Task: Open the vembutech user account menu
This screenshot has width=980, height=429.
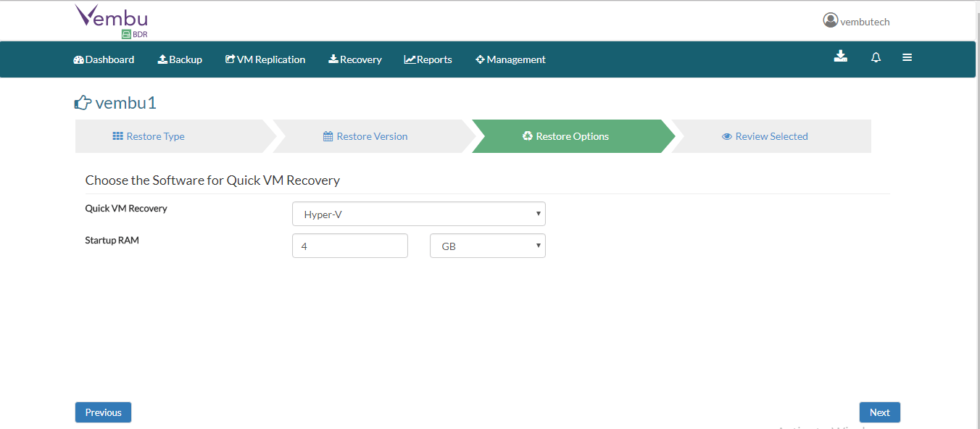Action: (x=856, y=21)
